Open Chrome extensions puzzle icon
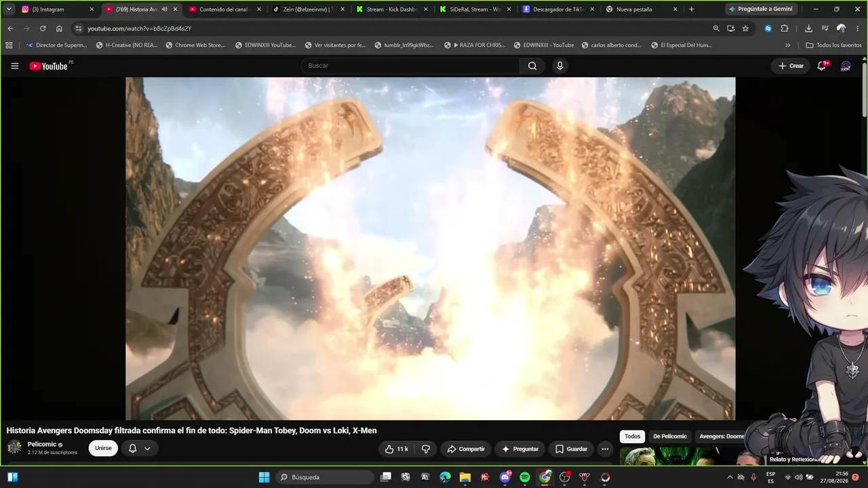Screen dimensions: 868x488 785,28
